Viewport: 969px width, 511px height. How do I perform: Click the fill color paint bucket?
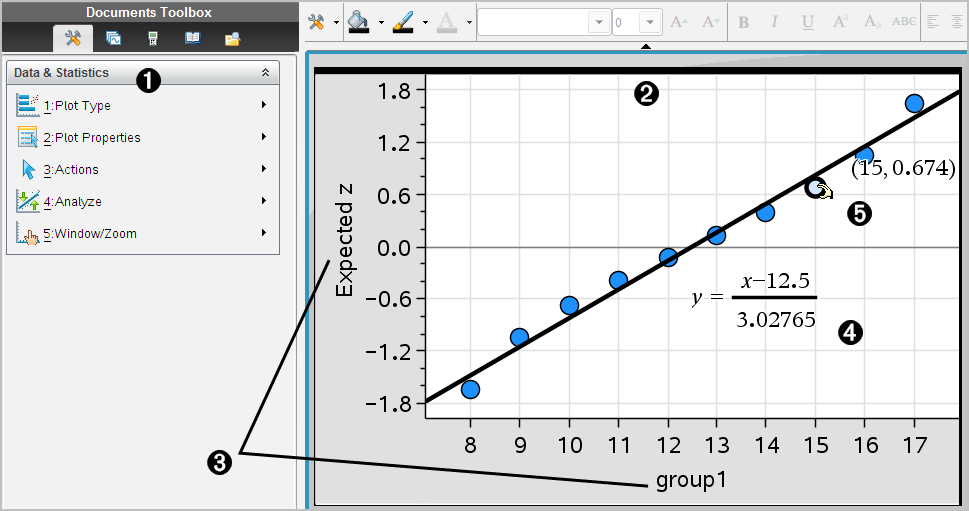point(359,22)
